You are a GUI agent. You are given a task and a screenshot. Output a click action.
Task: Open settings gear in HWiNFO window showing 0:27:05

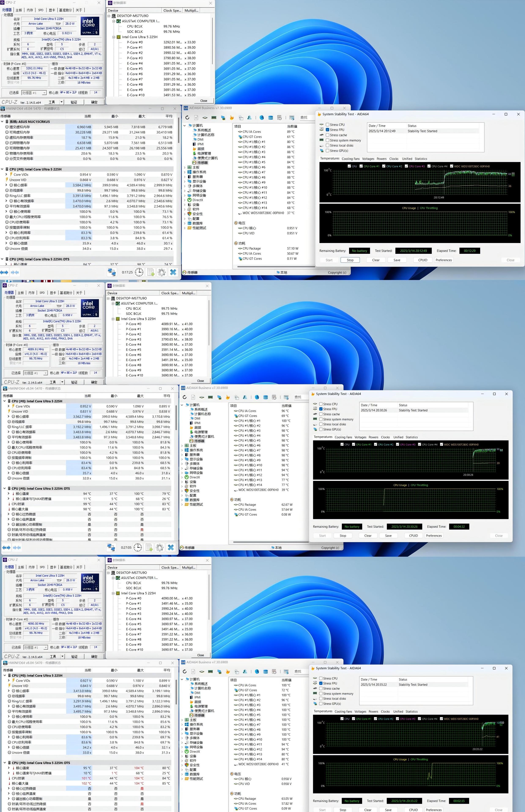coord(160,547)
